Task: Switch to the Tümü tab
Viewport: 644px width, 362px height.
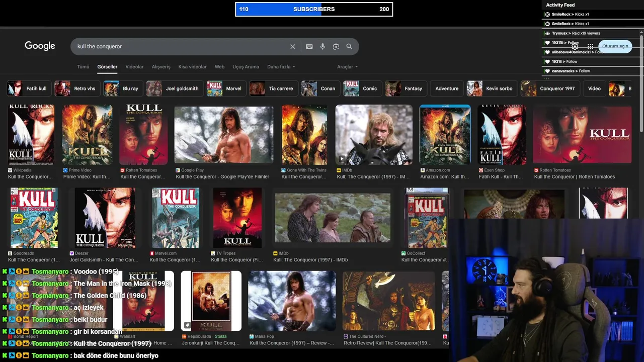Action: tap(83, 66)
